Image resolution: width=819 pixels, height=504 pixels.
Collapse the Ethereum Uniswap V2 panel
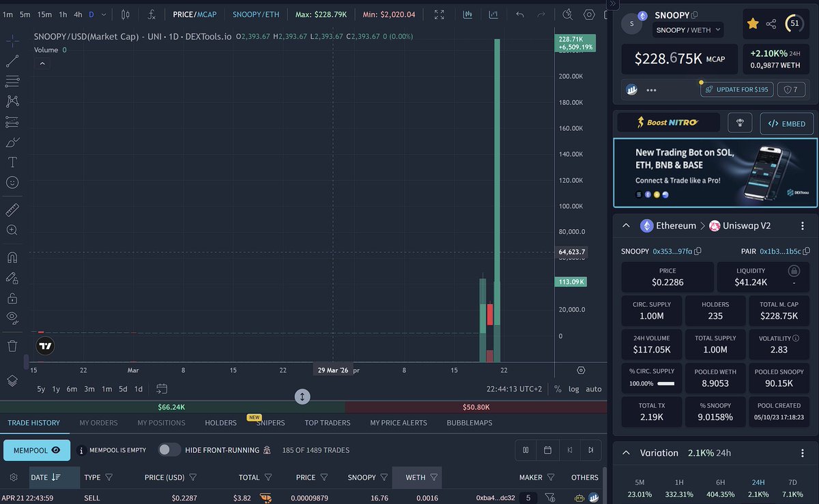(x=626, y=226)
